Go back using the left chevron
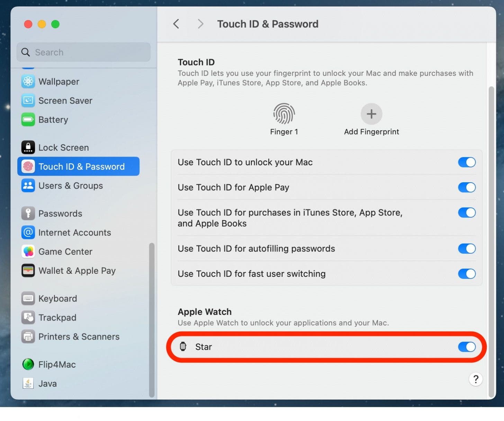 (176, 24)
